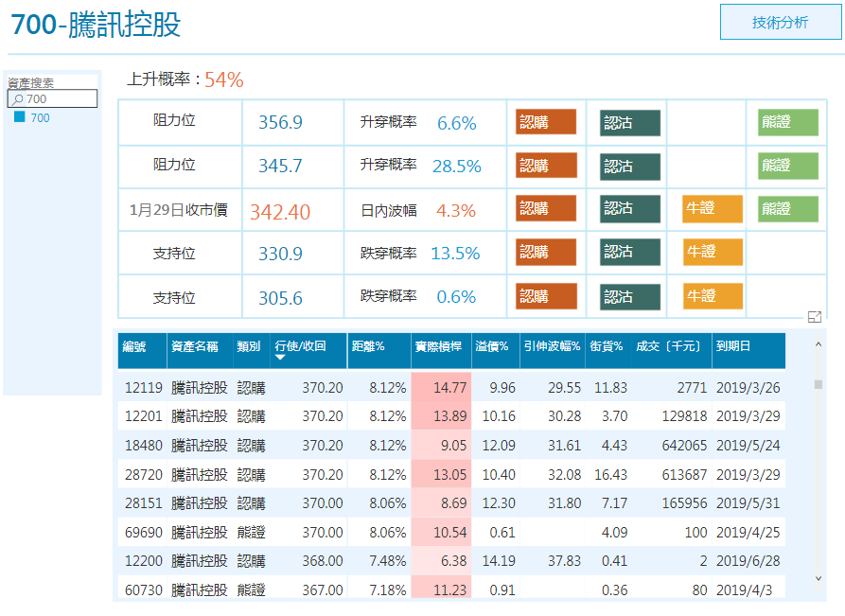
Task: Open the 技術分析 button
Action: 781,22
